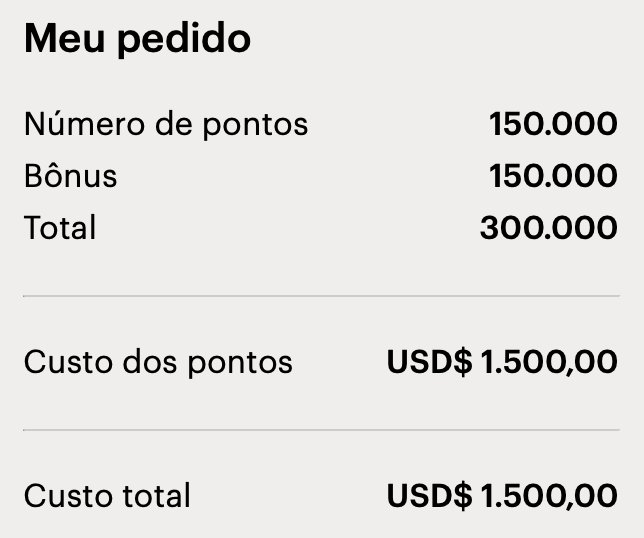Click the word 'pedido' in the heading
The height and width of the screenshot is (538, 644).
coord(184,39)
